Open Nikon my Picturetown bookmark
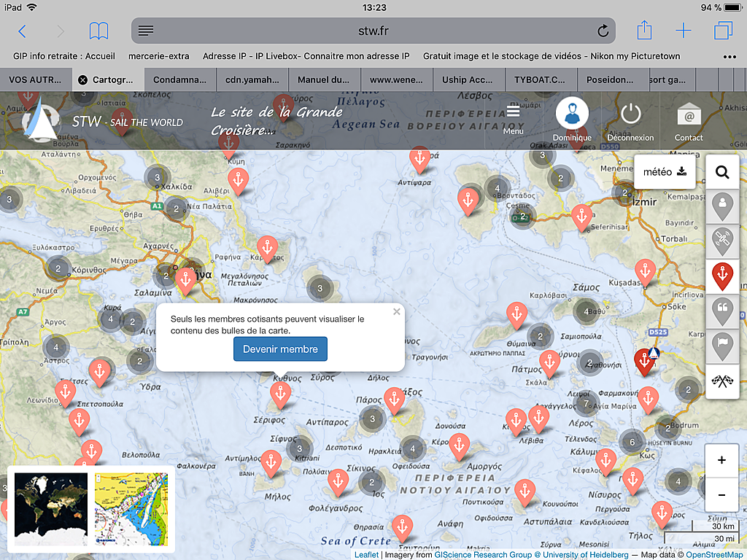This screenshot has width=747, height=560. (551, 56)
